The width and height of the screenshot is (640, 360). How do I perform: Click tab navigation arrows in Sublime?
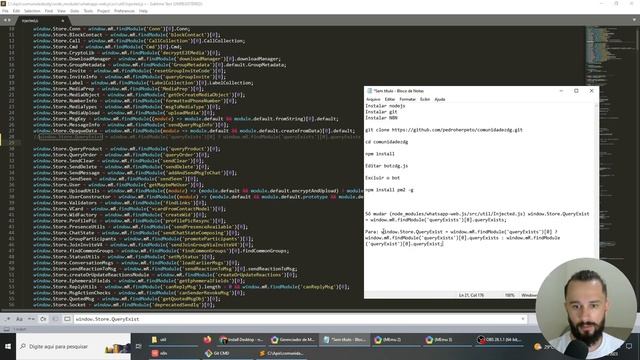click(7, 20)
